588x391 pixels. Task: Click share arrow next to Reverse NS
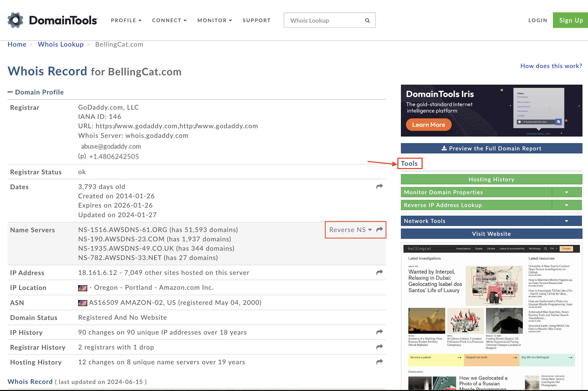click(379, 230)
